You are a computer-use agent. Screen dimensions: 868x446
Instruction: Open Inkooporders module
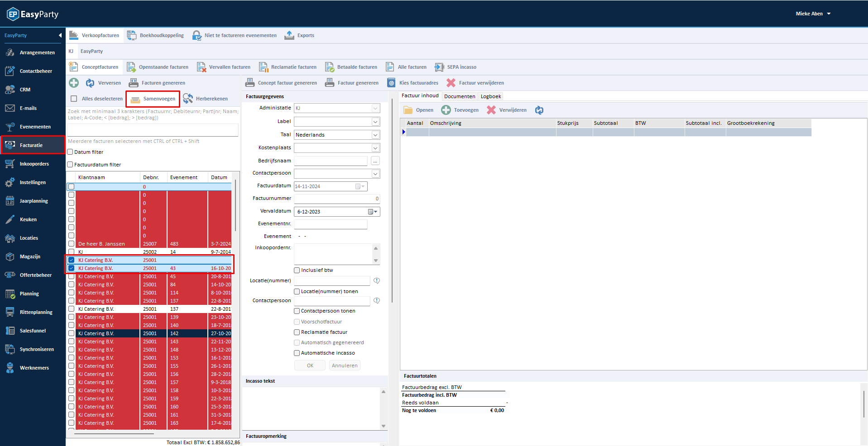point(27,164)
